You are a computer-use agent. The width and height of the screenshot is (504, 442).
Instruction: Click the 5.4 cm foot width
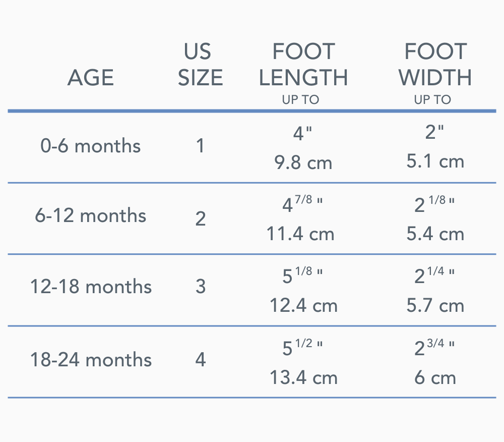[435, 234]
